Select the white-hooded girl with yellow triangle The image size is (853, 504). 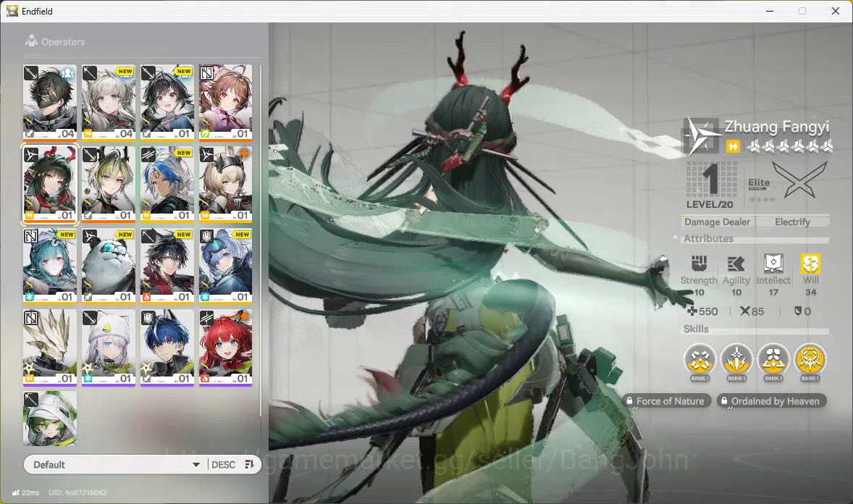109,348
